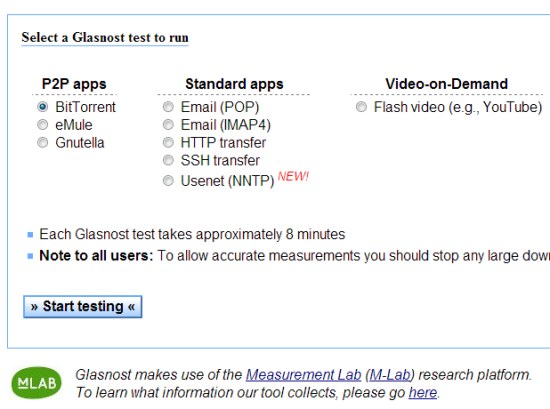Click the Video-on-Demand heading
Viewport: 550px width, 409px height.
[447, 84]
